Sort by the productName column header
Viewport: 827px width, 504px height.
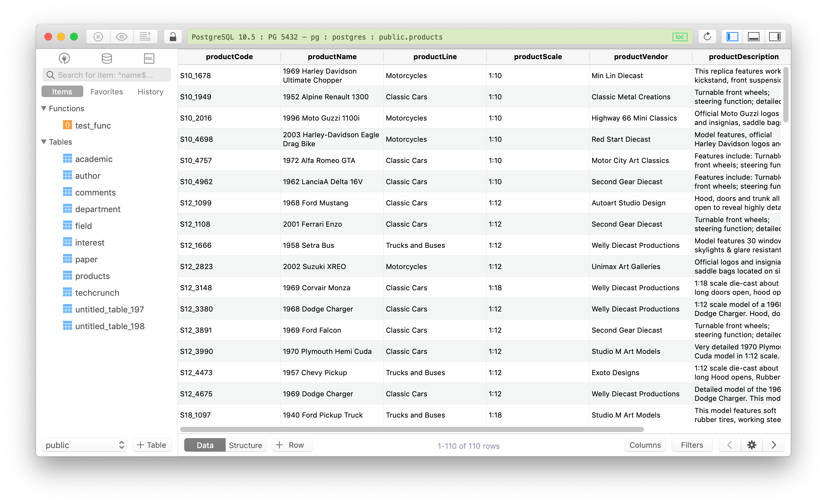(332, 57)
